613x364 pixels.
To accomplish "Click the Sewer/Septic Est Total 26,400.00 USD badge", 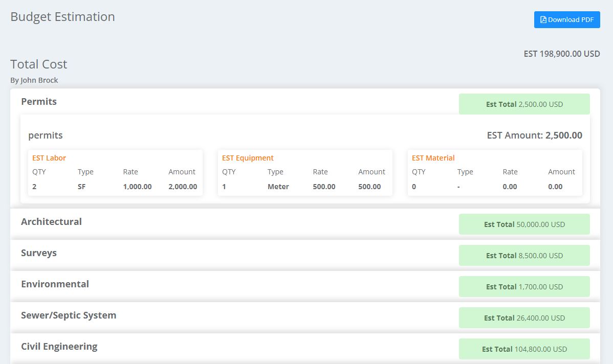I will pos(524,318).
